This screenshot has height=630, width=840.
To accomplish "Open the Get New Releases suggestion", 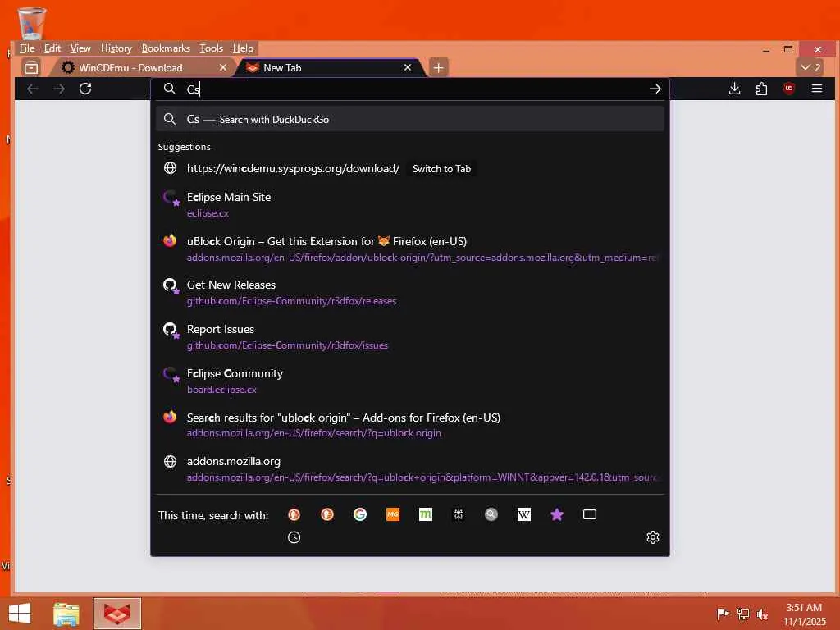I will [410, 293].
